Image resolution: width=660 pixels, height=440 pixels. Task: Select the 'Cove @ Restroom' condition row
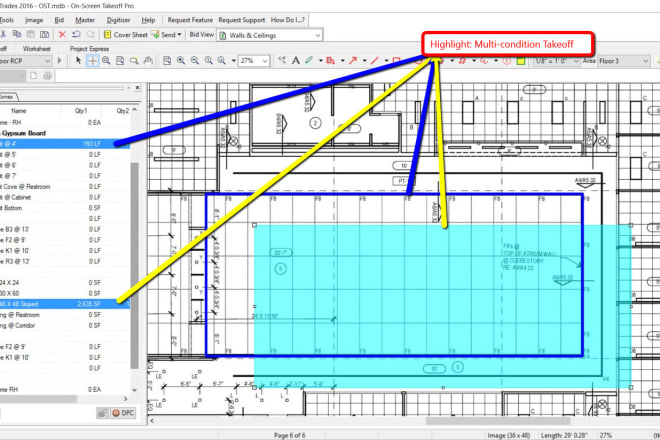tap(65, 187)
